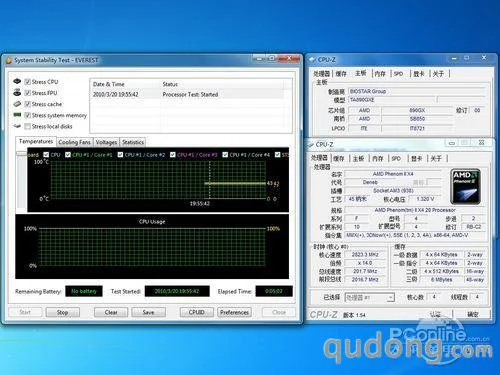The height and width of the screenshot is (375, 500).
Task: Open Preferences in the stability test
Action: [x=234, y=312]
